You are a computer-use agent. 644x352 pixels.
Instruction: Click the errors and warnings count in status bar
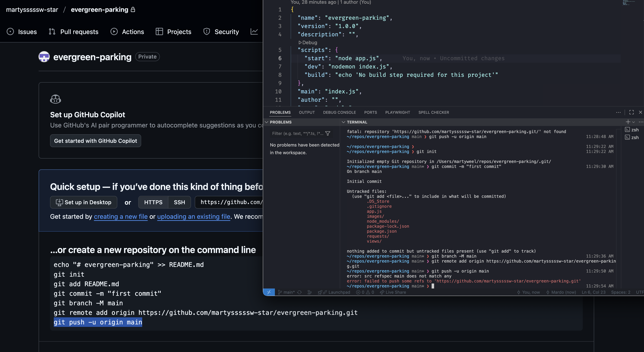coord(365,292)
